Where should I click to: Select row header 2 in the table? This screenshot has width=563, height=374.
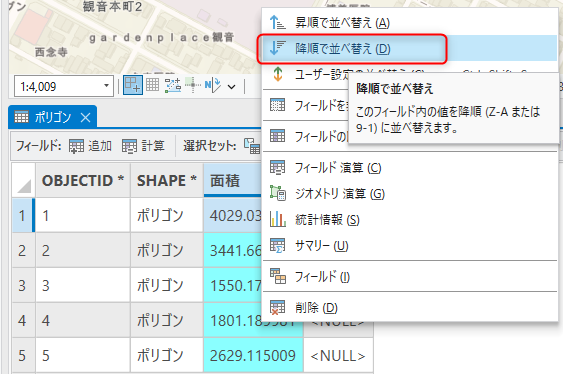pyautogui.click(x=23, y=250)
